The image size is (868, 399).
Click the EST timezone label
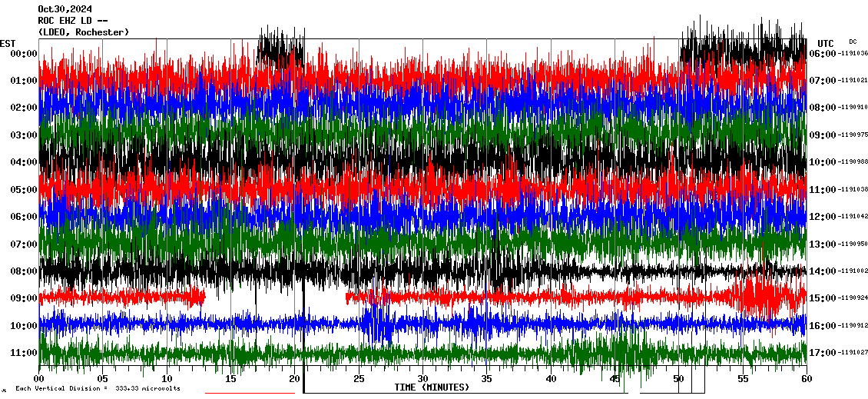click(8, 43)
